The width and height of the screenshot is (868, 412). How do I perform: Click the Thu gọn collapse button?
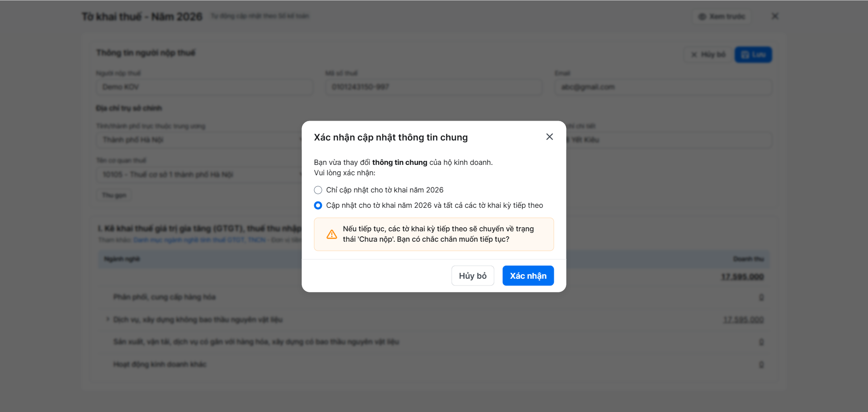click(x=114, y=195)
